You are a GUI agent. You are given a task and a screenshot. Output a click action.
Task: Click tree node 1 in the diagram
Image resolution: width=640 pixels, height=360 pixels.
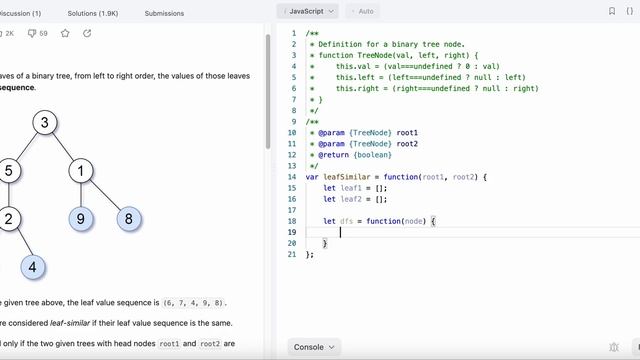pos(81,171)
